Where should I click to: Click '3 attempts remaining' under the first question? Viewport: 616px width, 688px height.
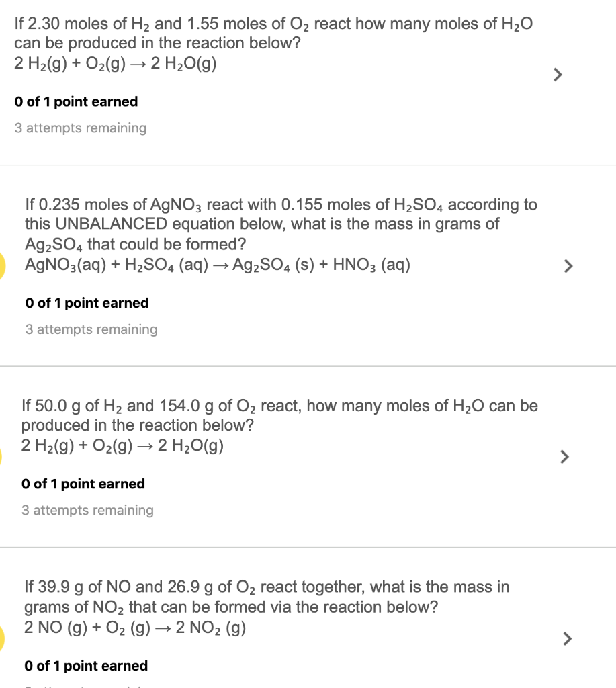tap(80, 128)
